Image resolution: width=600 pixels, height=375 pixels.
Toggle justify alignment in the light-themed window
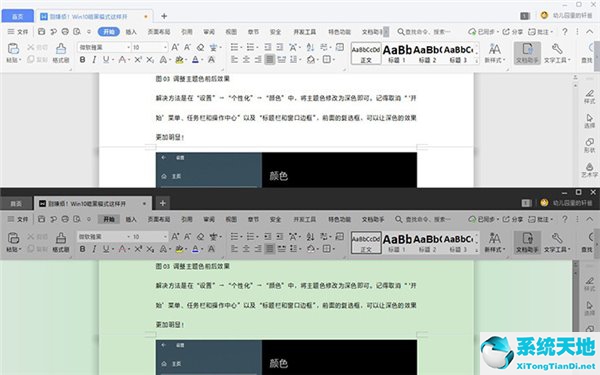pos(270,60)
